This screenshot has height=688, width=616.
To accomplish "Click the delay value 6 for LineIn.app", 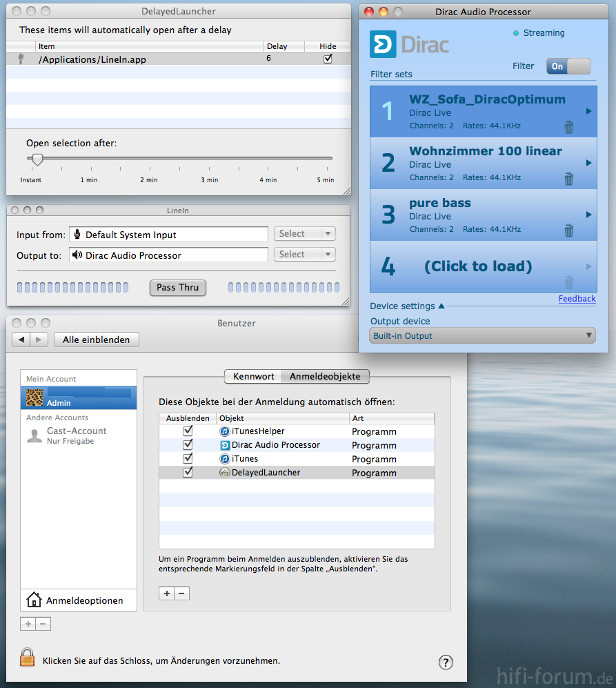I will coord(268,59).
